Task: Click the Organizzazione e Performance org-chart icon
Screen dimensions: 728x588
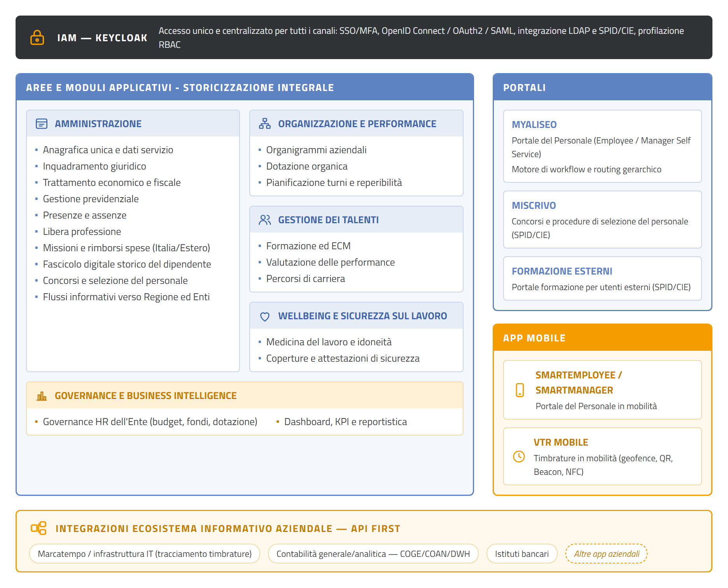Action: coord(265,124)
